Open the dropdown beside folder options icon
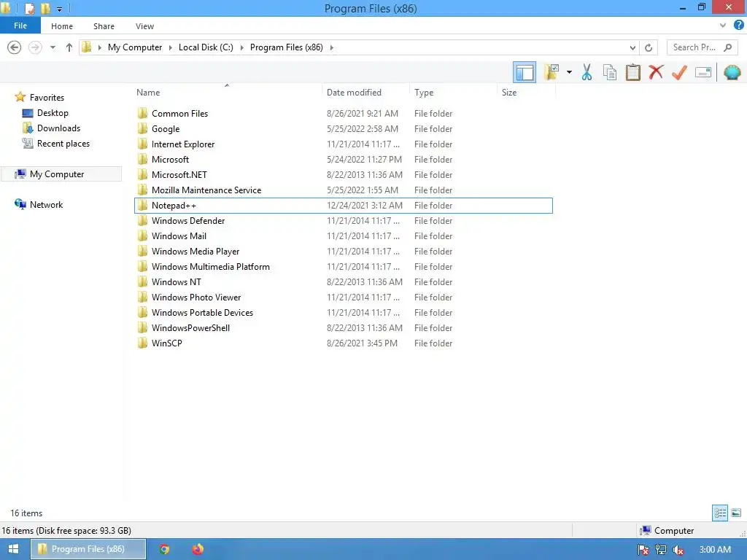Screen dimensions: 747x560 569,72
